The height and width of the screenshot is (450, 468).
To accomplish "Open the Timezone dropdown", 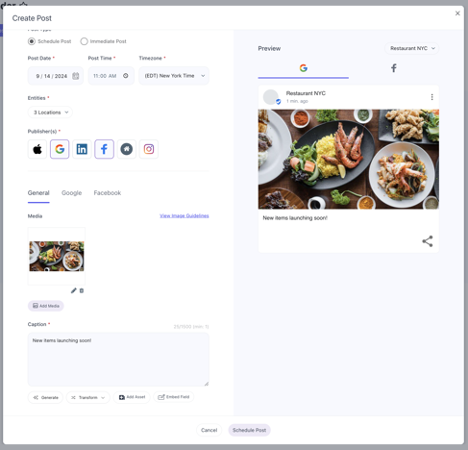I will click(x=174, y=76).
